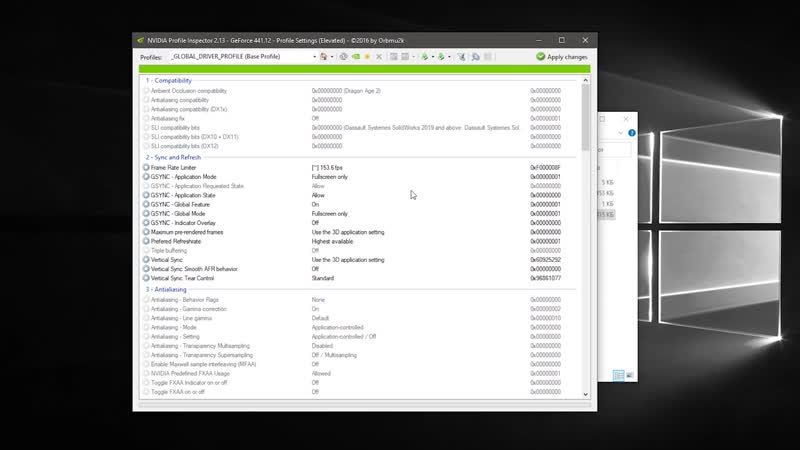Open the arrow next to home profile icon

(332, 57)
